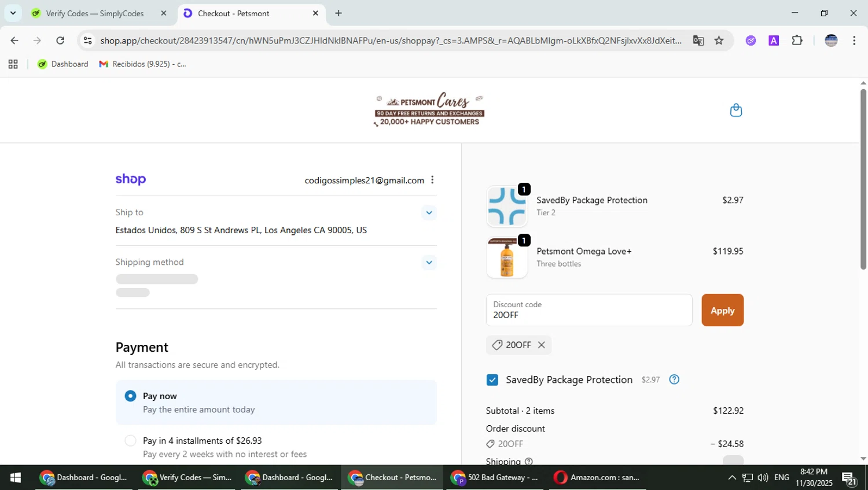Click the shipping address text
Image resolution: width=868 pixels, height=490 pixels.
coord(241,230)
